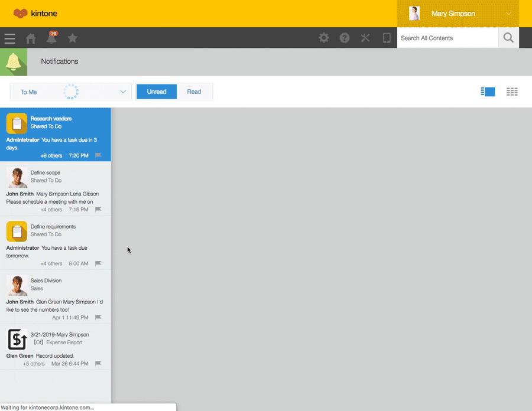Image resolution: width=532 pixels, height=411 pixels.
Task: Switch to split-pane list view
Action: coord(488,92)
